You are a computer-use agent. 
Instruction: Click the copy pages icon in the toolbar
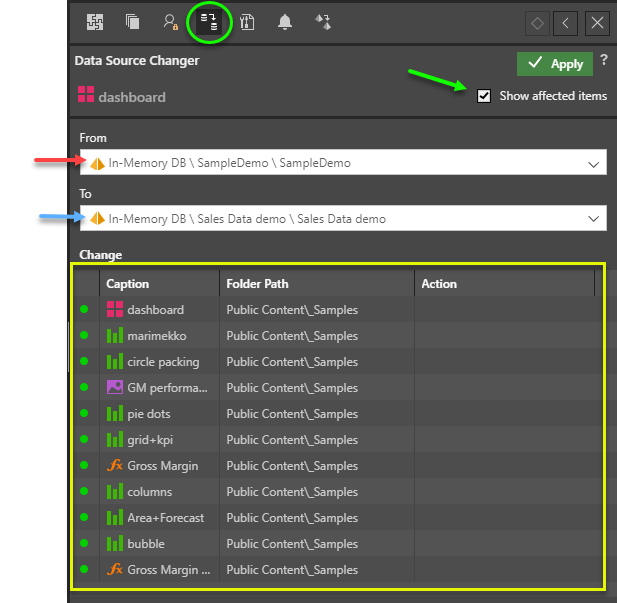pos(133,22)
